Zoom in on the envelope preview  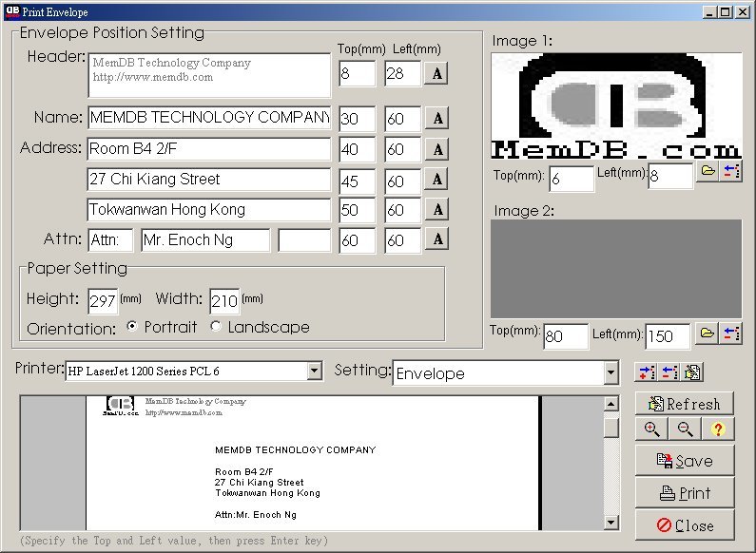click(651, 429)
